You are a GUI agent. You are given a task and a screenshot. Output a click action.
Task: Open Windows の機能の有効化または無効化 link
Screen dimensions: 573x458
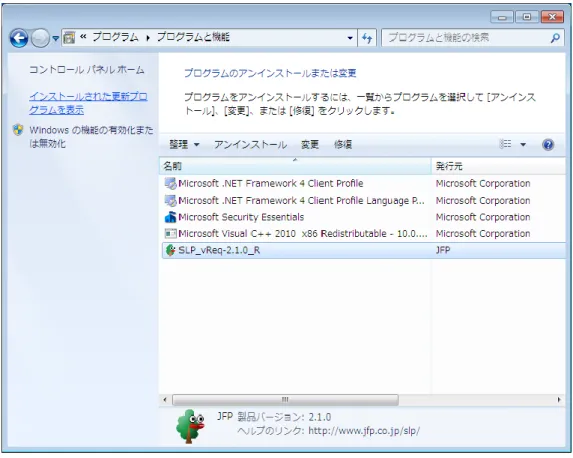pyautogui.click(x=91, y=137)
